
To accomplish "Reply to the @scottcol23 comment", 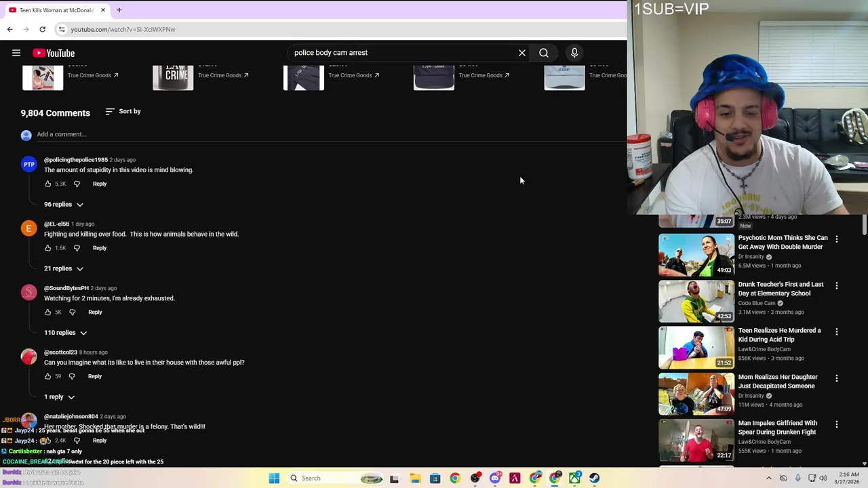I will click(x=95, y=376).
